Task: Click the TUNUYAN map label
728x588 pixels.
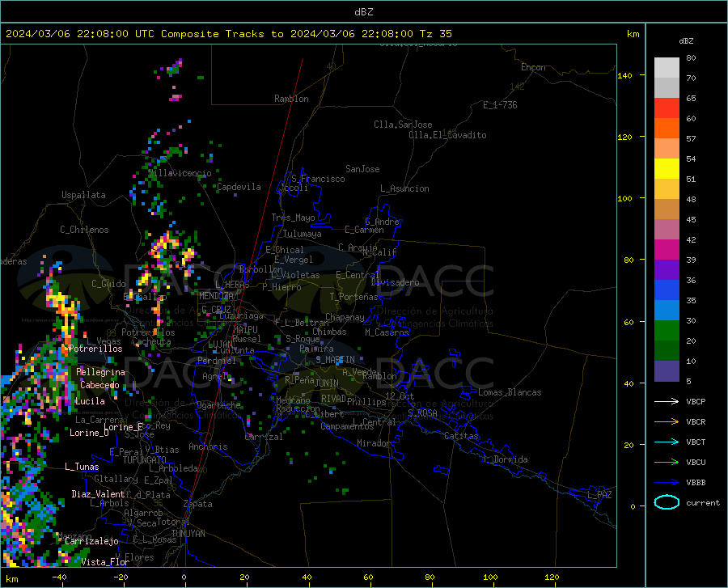Action: click(188, 534)
